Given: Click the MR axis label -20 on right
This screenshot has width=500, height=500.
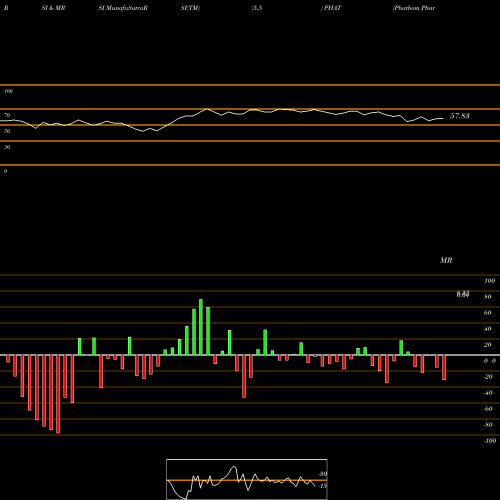Looking at the screenshot, I should [488, 377].
